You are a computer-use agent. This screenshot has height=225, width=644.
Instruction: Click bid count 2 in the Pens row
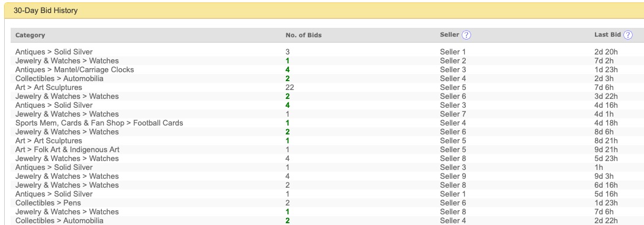tap(288, 203)
